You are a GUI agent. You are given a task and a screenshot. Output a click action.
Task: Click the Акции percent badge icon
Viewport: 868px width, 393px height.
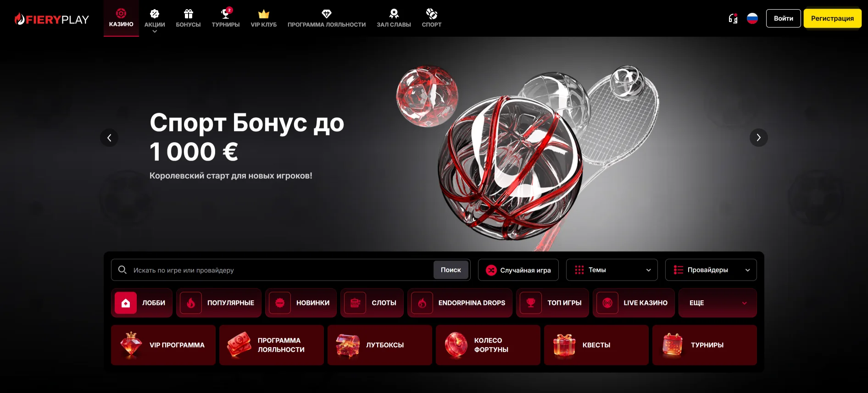155,14
